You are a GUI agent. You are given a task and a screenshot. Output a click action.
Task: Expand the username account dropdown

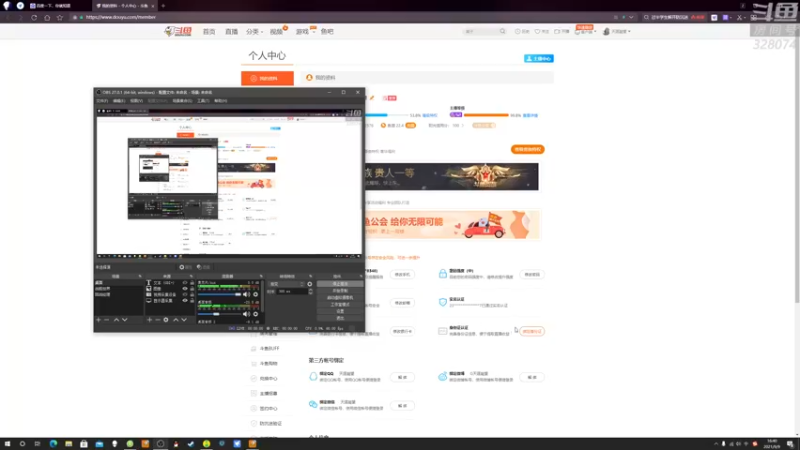tap(620, 32)
